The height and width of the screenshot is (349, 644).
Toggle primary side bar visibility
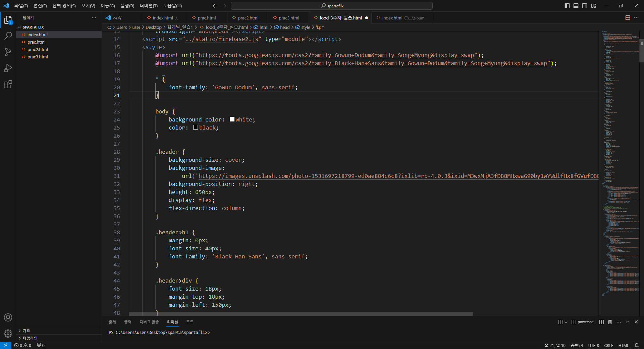tap(567, 6)
